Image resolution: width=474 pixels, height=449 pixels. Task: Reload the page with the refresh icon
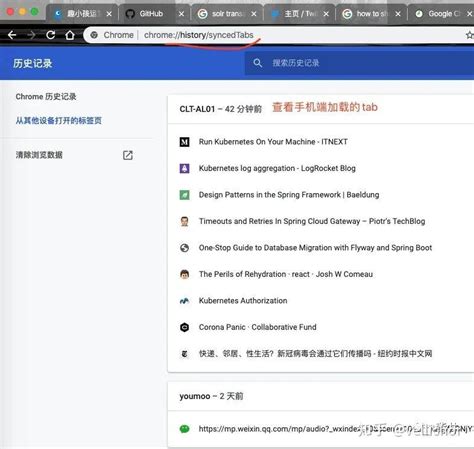point(51,35)
